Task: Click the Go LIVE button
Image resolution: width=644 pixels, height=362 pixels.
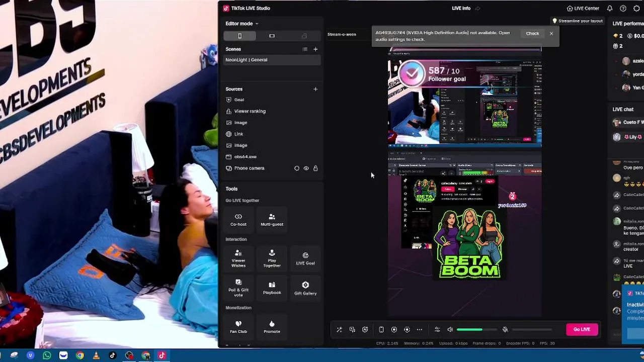Action: point(582,329)
